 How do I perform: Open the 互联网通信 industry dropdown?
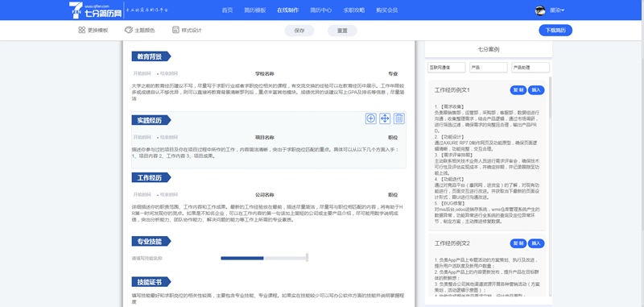447,68
